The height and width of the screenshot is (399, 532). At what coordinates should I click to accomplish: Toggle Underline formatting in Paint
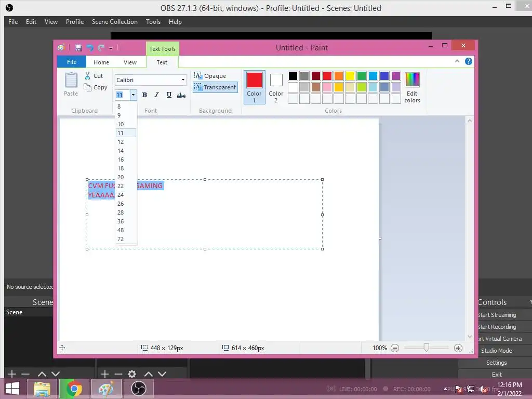(x=169, y=95)
